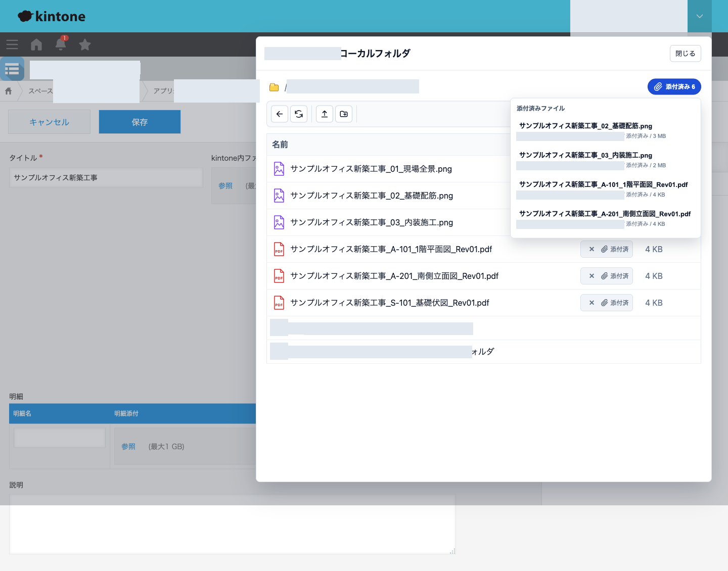Screen dimensions: 728x571
Task: Expand the user menu chevron at top right
Action: point(700,16)
